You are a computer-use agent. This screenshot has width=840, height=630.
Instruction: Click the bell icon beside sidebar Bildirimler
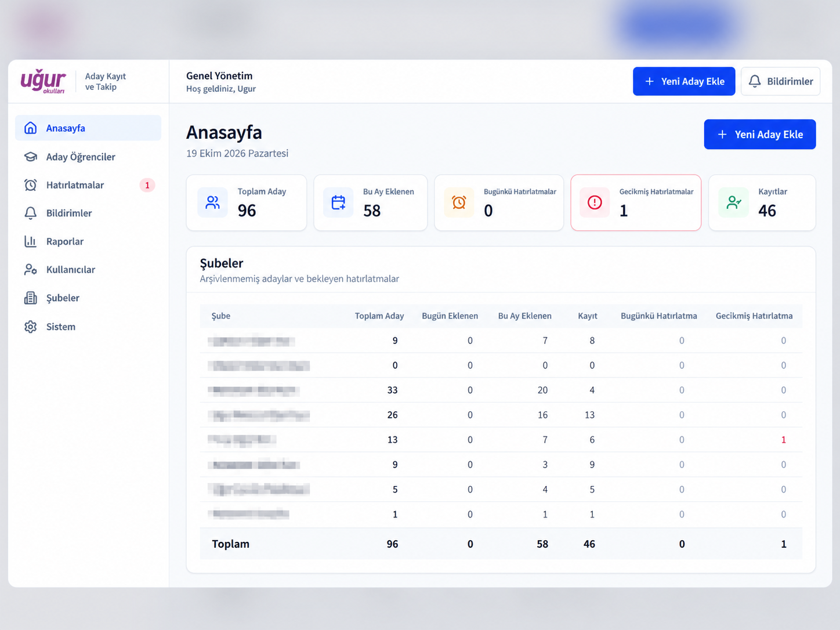(31, 213)
